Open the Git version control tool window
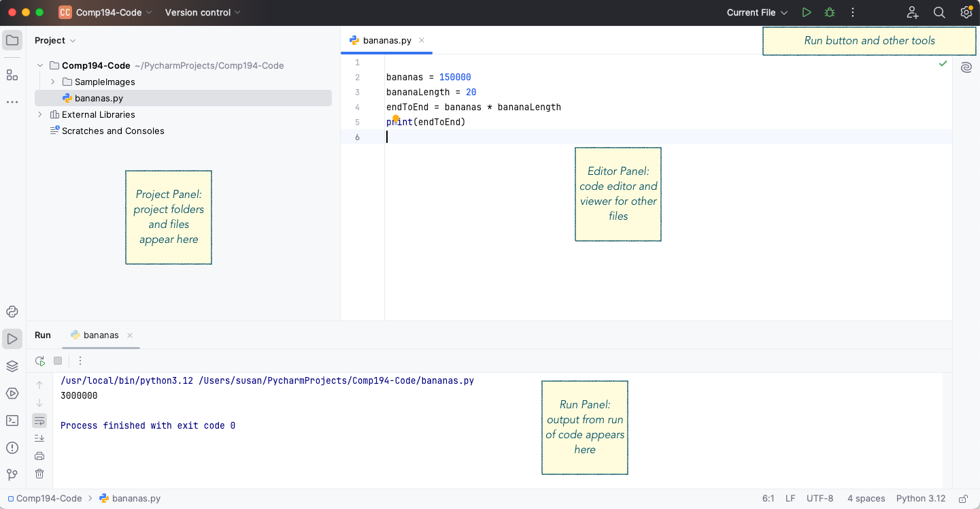 [x=12, y=474]
